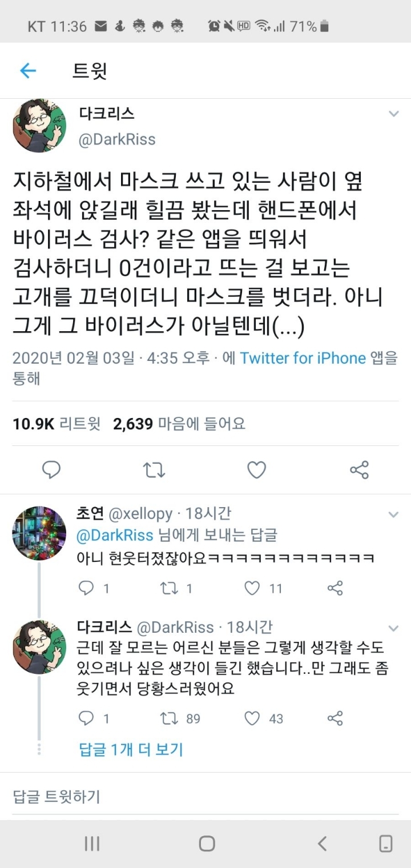
Task: Tap the Home button in the navigation bar
Action: click(x=207, y=842)
